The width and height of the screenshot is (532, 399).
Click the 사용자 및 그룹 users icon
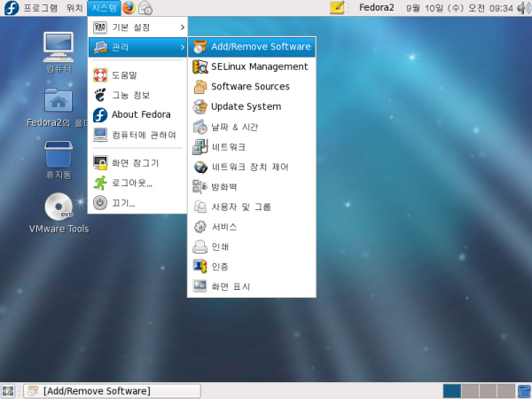(199, 207)
